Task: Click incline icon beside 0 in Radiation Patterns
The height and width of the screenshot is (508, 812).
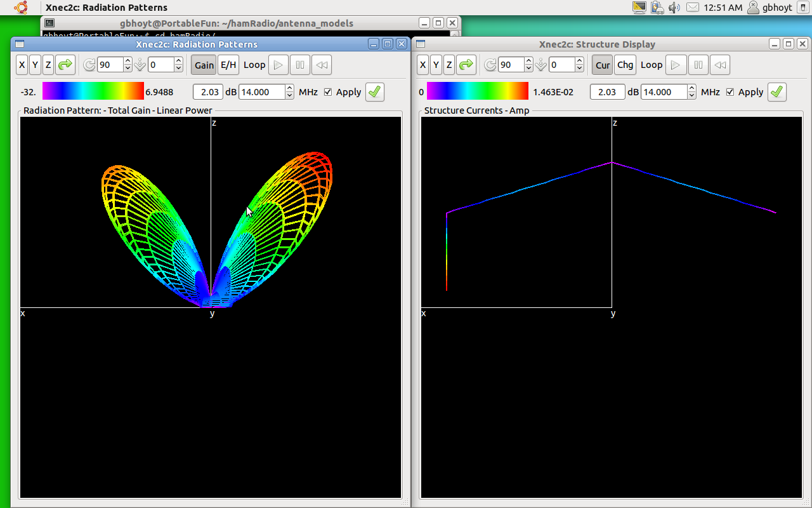Action: tap(140, 65)
